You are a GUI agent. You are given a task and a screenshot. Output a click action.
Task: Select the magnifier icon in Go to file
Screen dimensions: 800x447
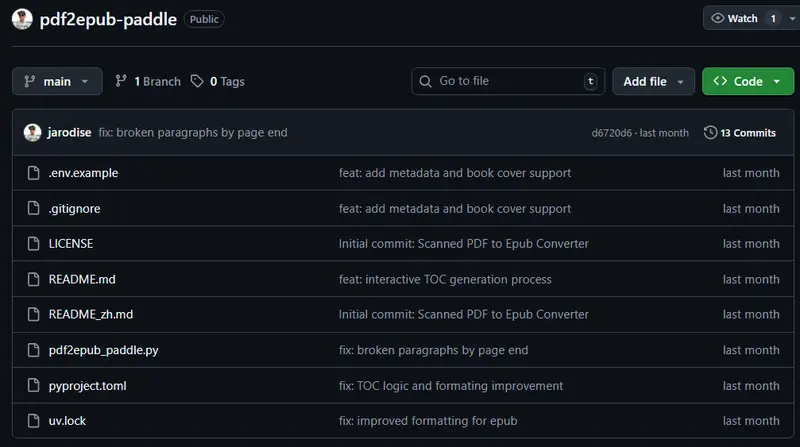(x=425, y=81)
